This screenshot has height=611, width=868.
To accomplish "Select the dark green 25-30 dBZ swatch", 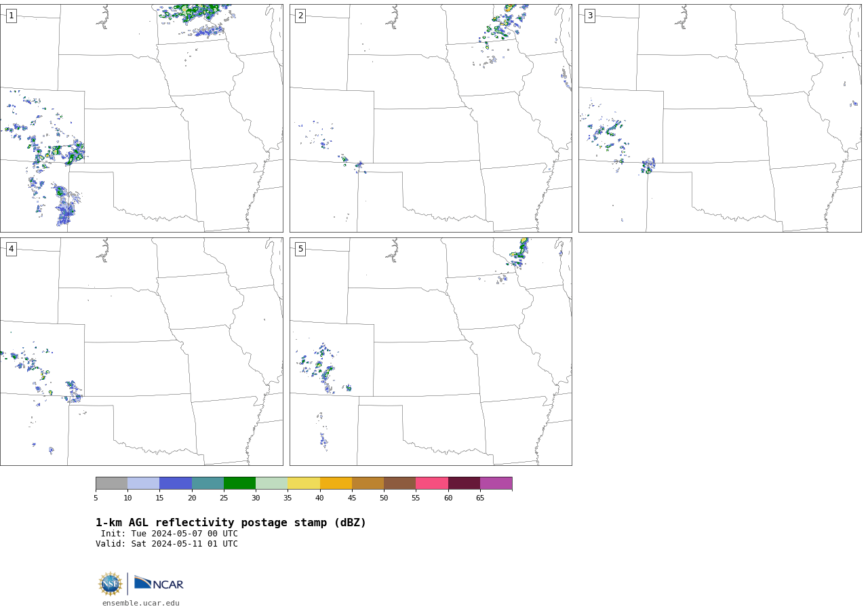I will (239, 484).
